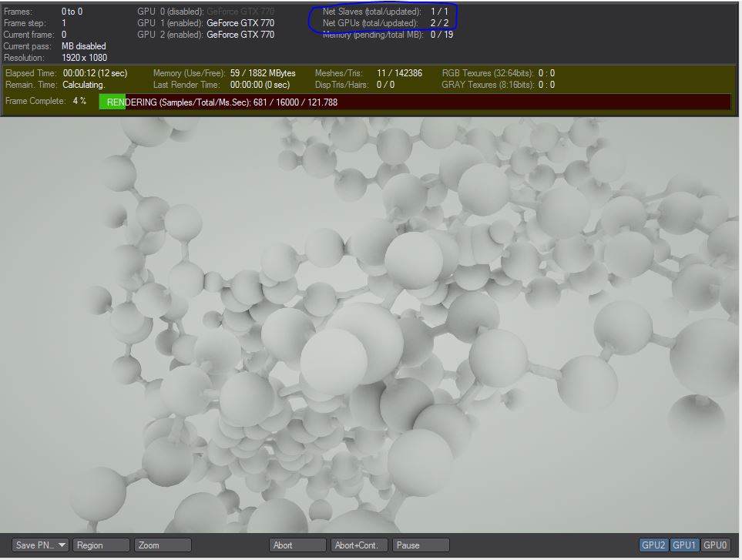Enable the GPU0 device button
The width and height of the screenshot is (742, 560).
coord(714,545)
